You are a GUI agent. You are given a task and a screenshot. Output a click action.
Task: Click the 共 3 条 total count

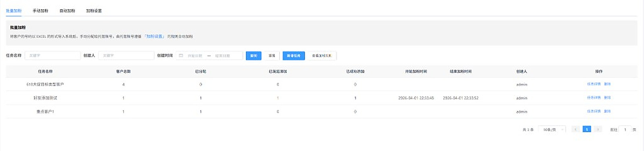coord(528,130)
